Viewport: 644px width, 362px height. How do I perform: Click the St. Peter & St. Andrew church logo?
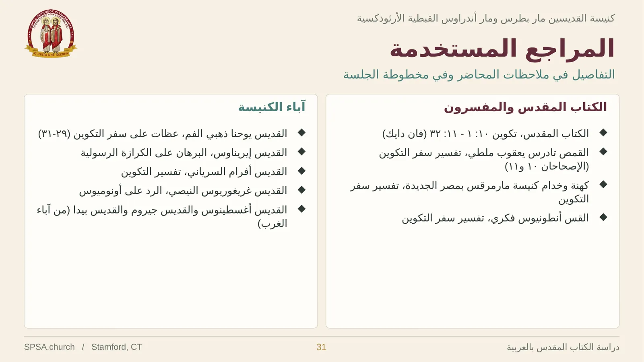point(51,33)
